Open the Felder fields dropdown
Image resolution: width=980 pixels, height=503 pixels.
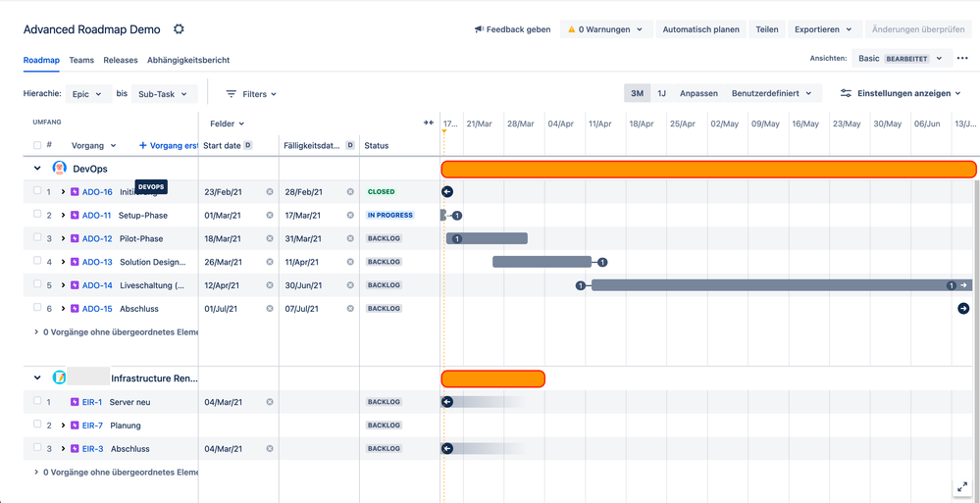click(x=227, y=124)
